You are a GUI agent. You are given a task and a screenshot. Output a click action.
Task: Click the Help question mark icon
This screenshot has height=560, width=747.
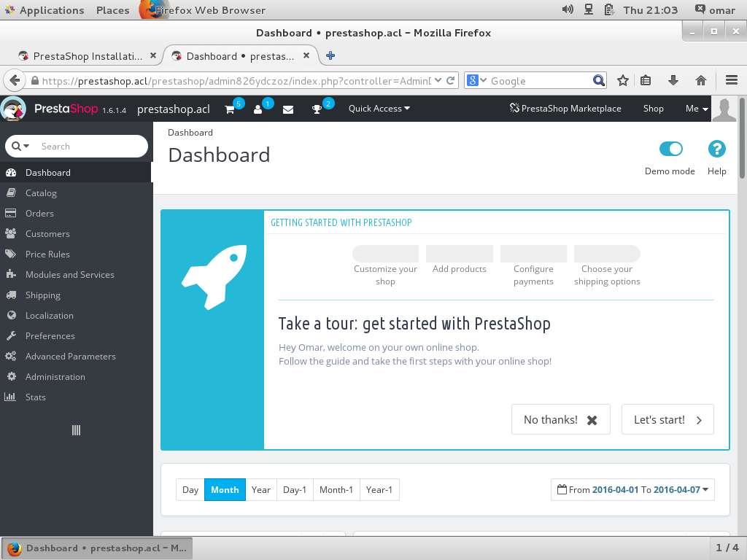[716, 149]
